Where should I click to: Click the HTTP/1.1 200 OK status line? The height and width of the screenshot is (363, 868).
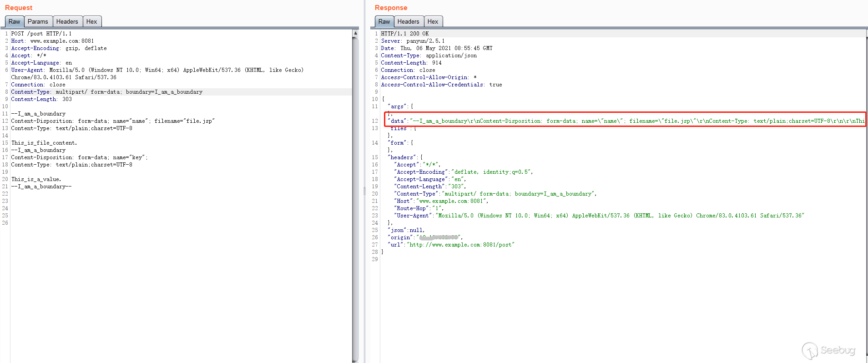pyautogui.click(x=404, y=34)
